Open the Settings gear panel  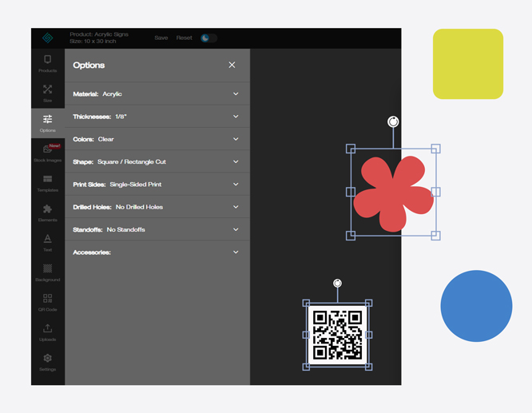(x=47, y=363)
